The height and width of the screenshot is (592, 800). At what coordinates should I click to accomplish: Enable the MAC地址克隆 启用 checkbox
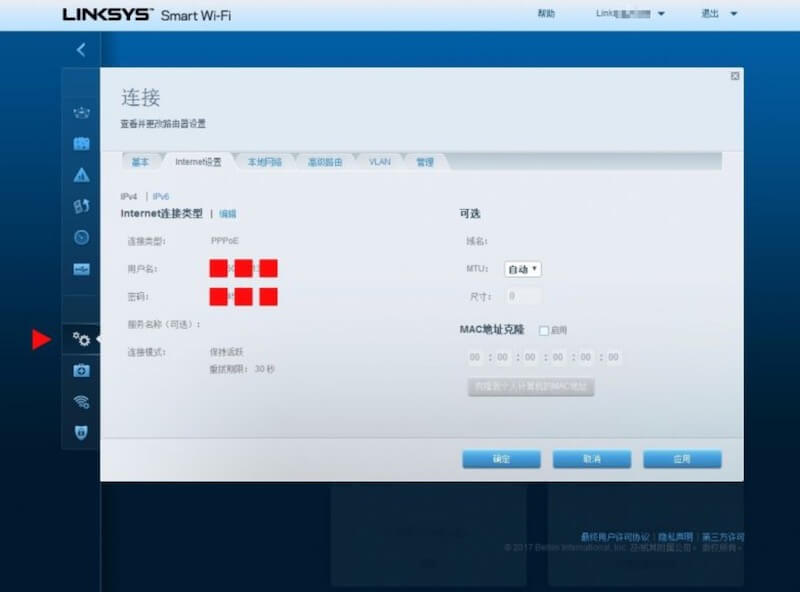[544, 330]
